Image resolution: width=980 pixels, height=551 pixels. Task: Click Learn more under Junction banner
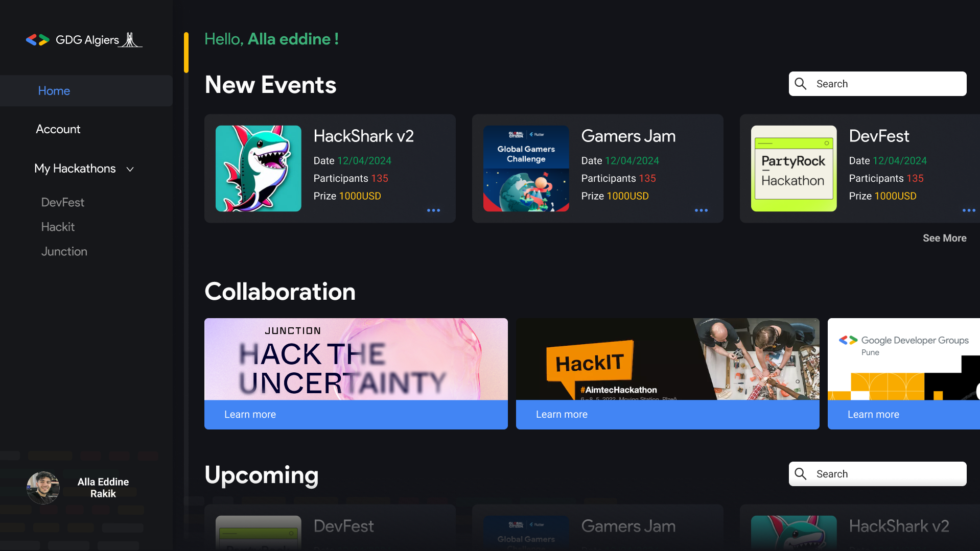coord(250,415)
